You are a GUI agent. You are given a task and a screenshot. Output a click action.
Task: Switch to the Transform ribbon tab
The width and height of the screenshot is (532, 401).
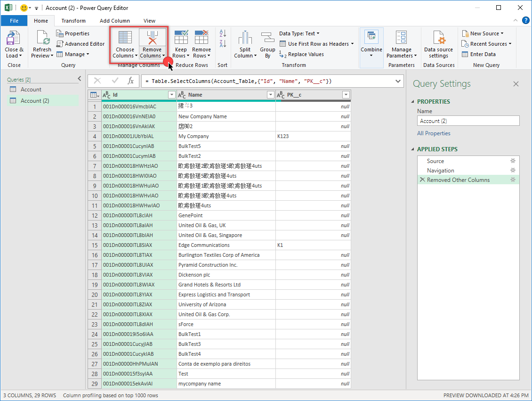click(73, 20)
